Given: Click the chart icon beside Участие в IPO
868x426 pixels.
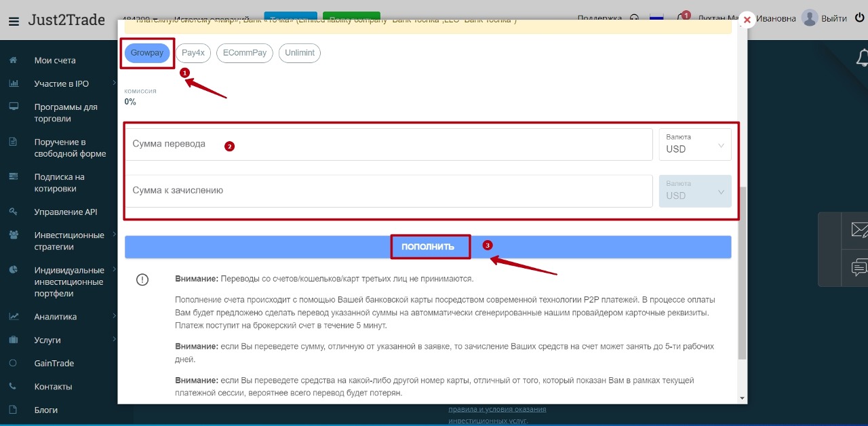Looking at the screenshot, I should [x=13, y=83].
